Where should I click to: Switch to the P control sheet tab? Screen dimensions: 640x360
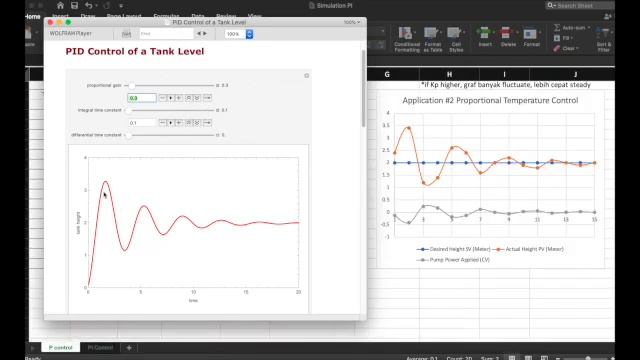pyautogui.click(x=60, y=347)
